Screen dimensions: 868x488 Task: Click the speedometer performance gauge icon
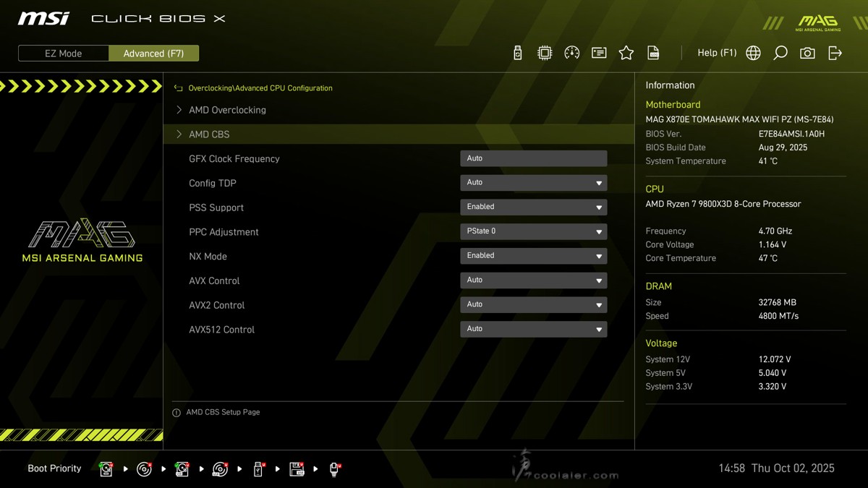point(571,53)
